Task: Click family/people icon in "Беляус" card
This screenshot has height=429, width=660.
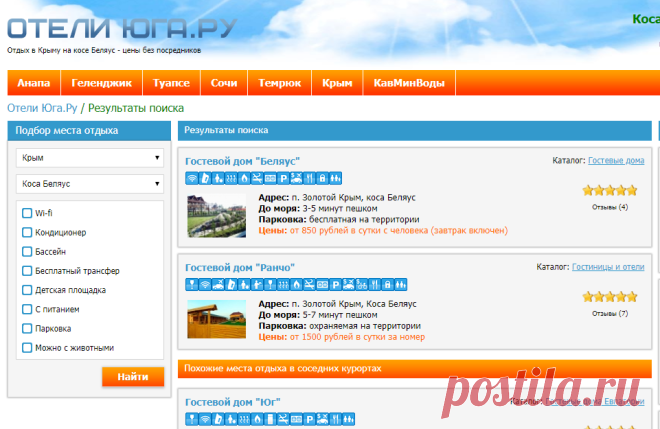Action: point(335,178)
